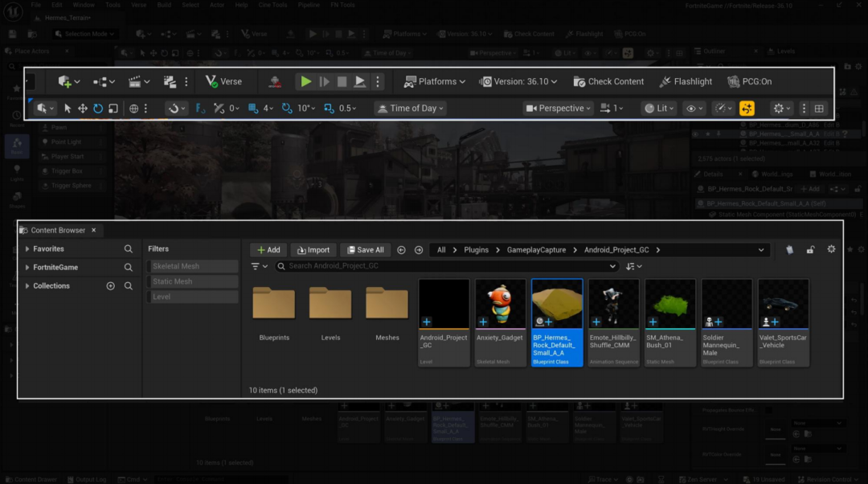
Task: Click the Verse toolbar button
Action: click(223, 81)
